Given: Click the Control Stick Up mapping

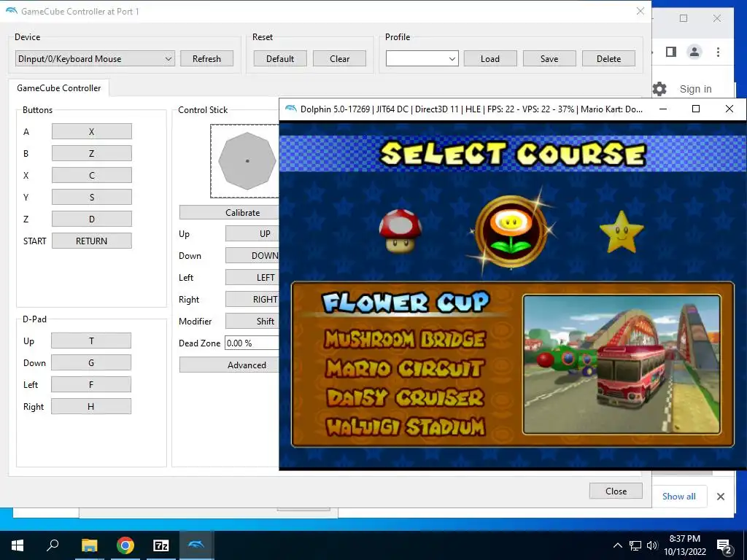Looking at the screenshot, I should click(x=252, y=234).
